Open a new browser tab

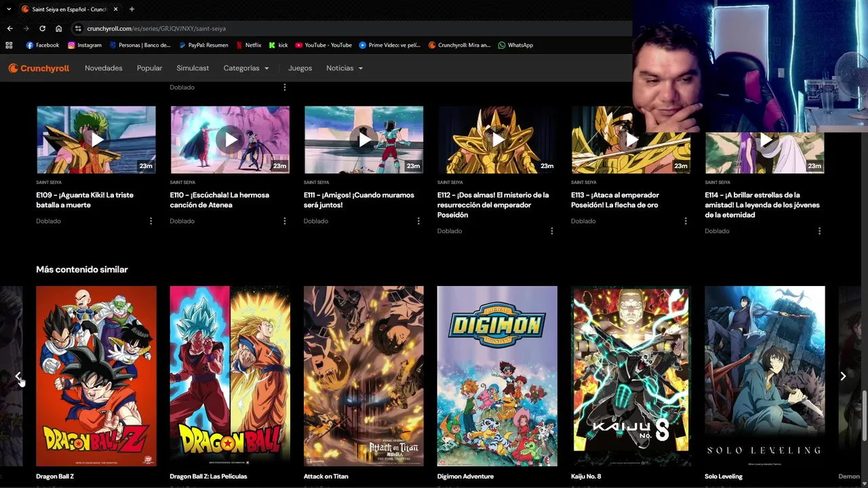tap(132, 9)
